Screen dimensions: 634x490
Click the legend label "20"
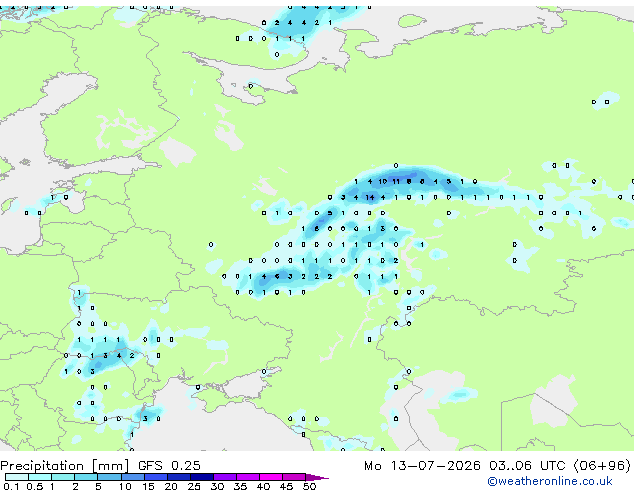171,486
